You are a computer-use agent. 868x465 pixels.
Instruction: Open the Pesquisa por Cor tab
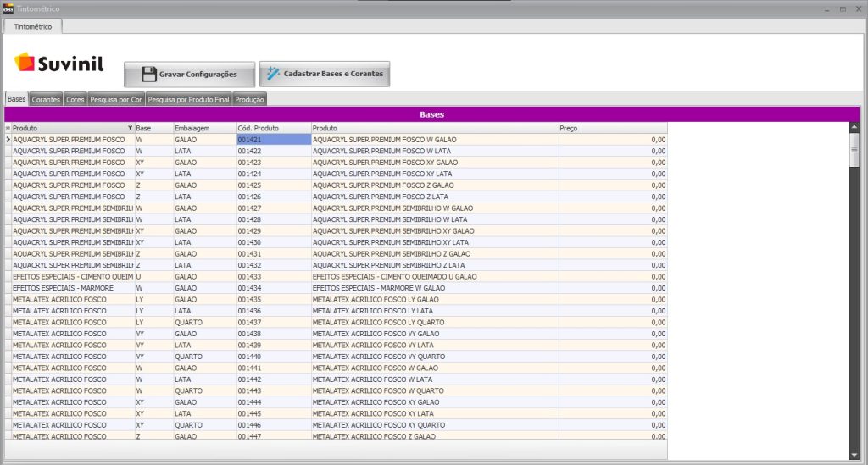116,100
